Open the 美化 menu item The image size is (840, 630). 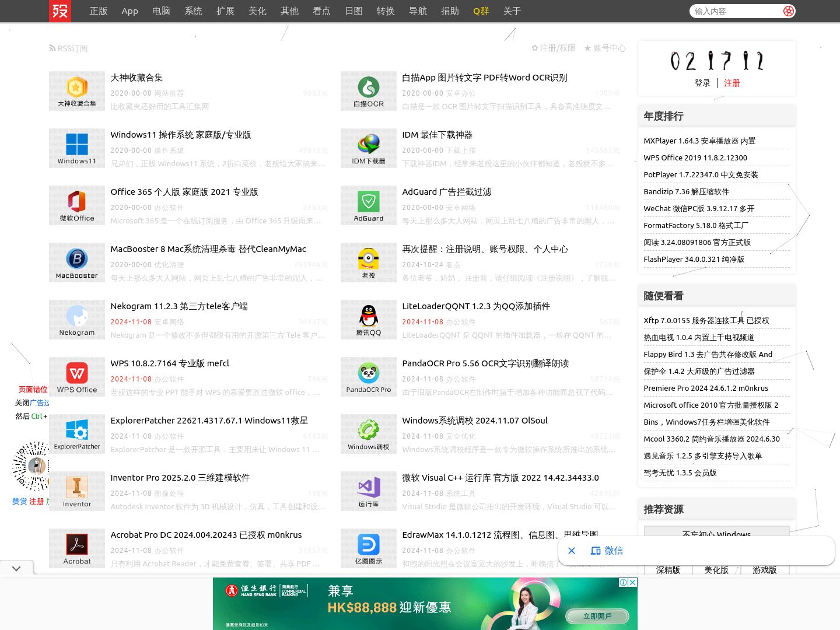[x=257, y=11]
